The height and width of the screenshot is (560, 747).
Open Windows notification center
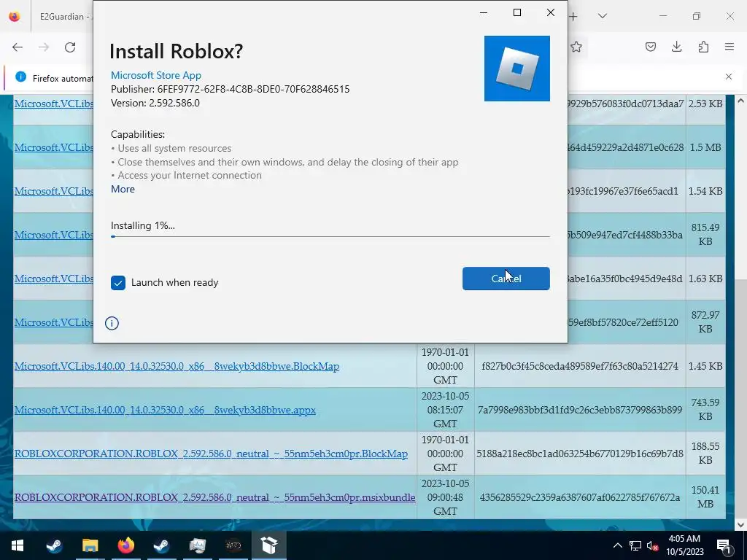pos(724,545)
